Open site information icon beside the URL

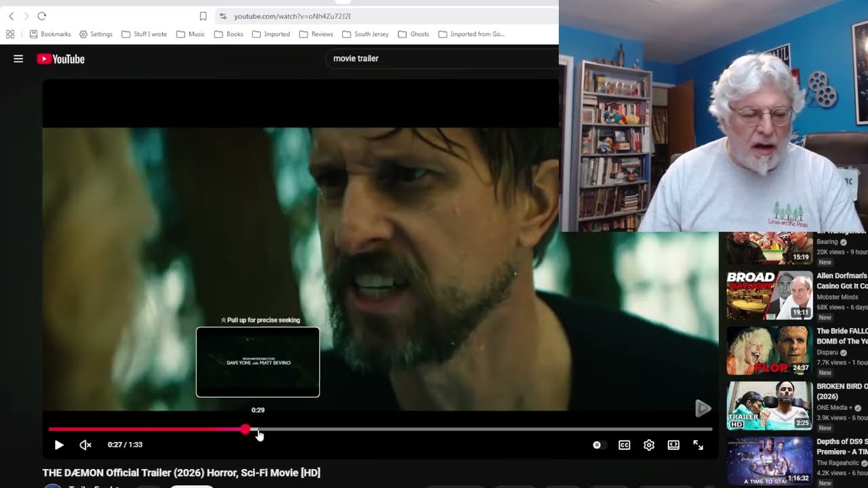point(222,16)
